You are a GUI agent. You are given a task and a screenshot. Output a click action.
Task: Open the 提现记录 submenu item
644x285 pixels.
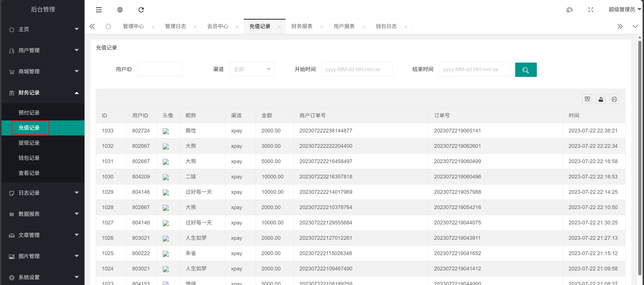click(29, 143)
